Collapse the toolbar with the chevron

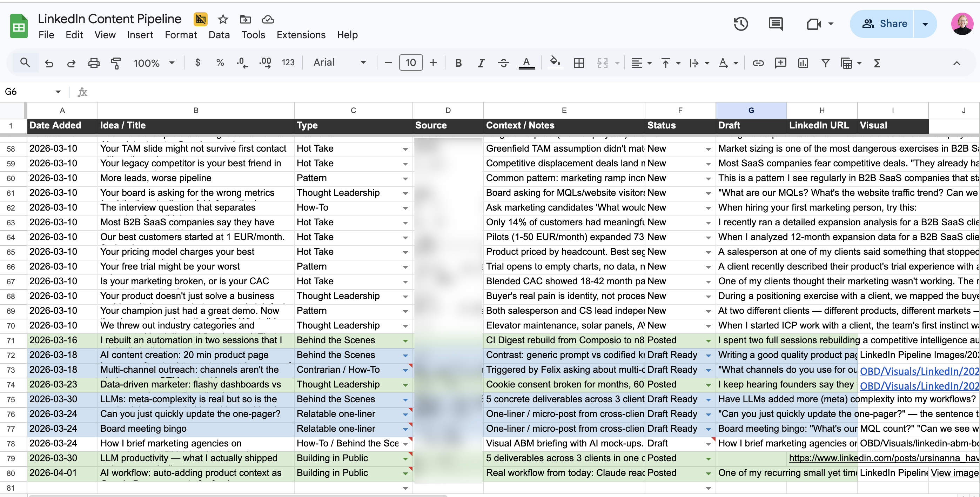(957, 63)
